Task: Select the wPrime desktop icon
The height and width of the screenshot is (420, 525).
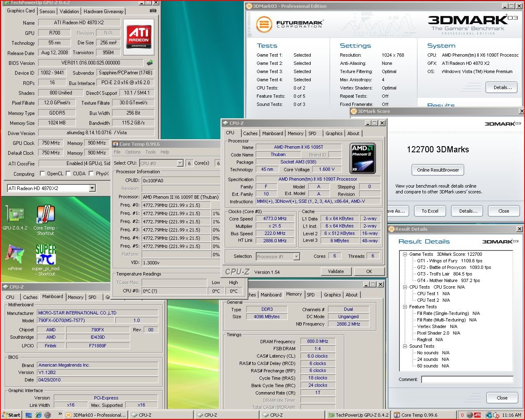Action: [x=14, y=255]
